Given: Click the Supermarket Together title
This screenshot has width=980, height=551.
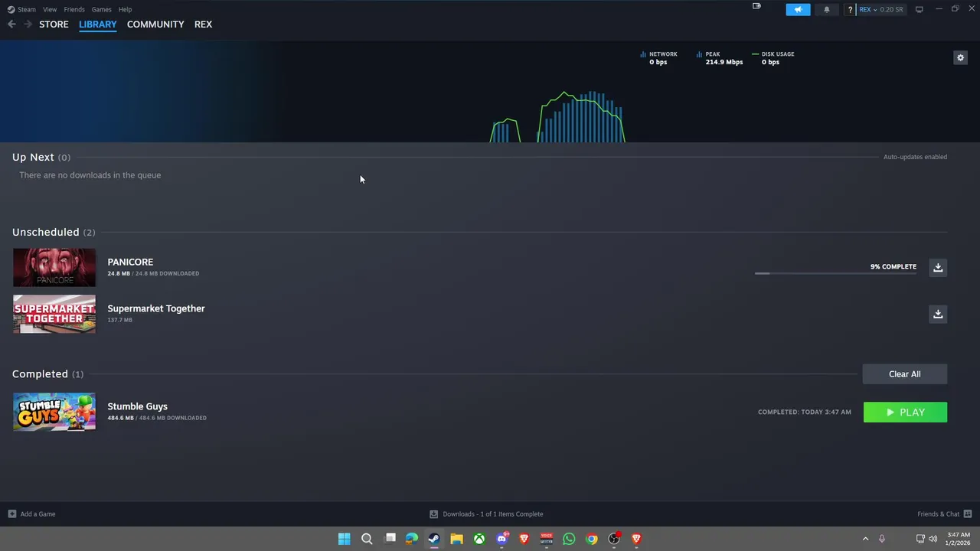Looking at the screenshot, I should click(x=156, y=308).
